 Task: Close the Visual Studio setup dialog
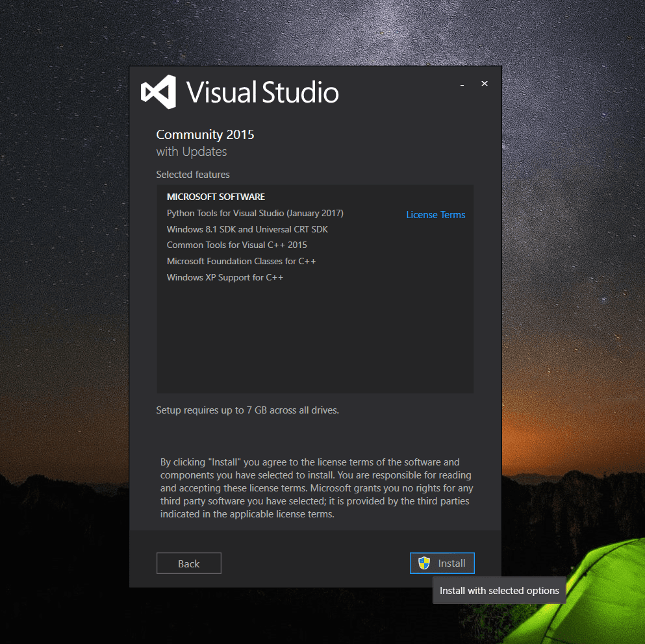[485, 84]
